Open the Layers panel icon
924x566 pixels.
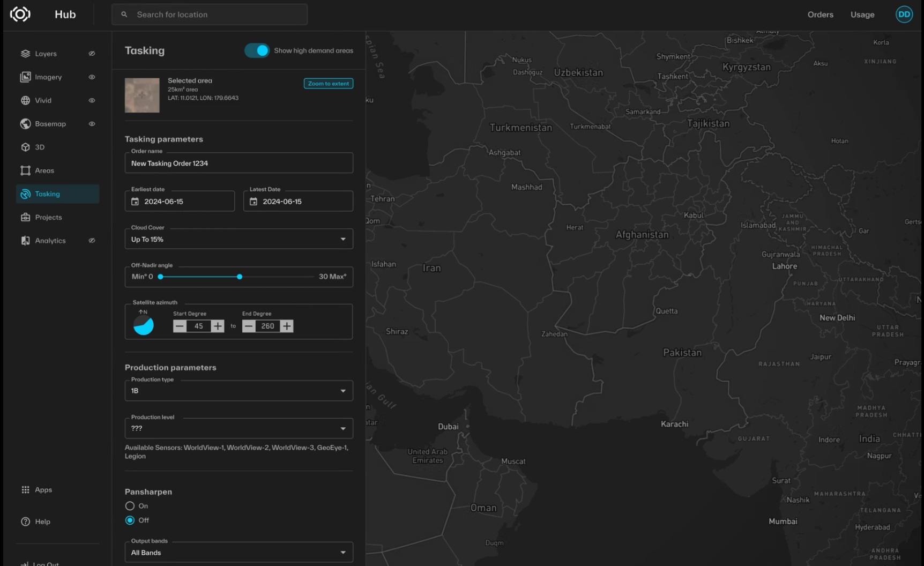pyautogui.click(x=25, y=54)
